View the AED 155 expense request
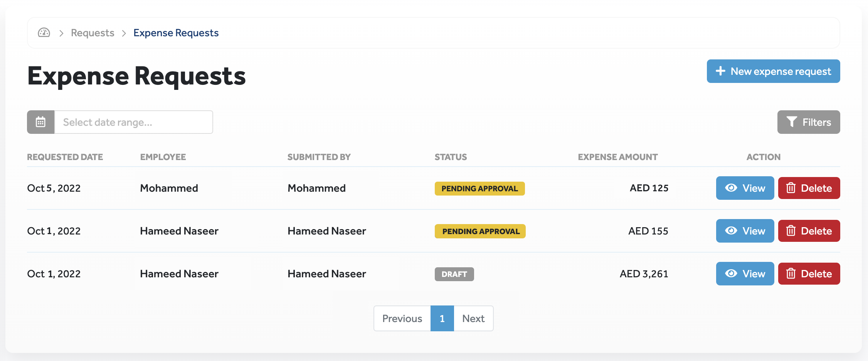 [x=745, y=231]
